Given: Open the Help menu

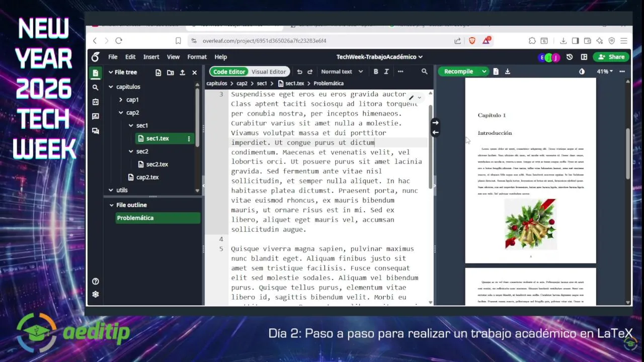Looking at the screenshot, I should [220, 57].
